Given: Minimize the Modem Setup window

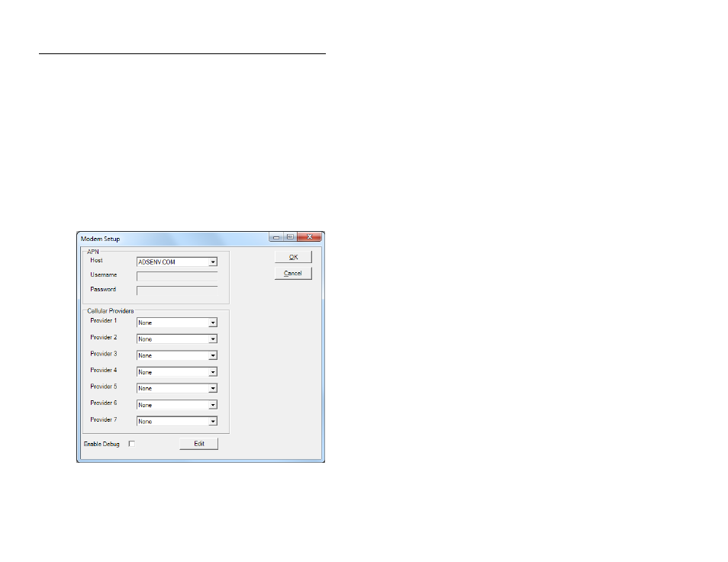Looking at the screenshot, I should (x=276, y=238).
